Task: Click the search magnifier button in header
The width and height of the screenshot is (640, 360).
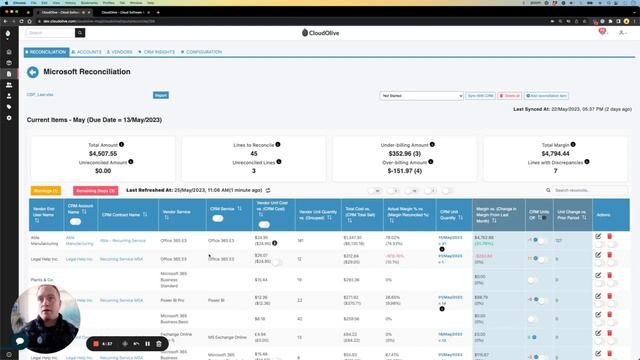Action: pyautogui.click(x=80, y=33)
